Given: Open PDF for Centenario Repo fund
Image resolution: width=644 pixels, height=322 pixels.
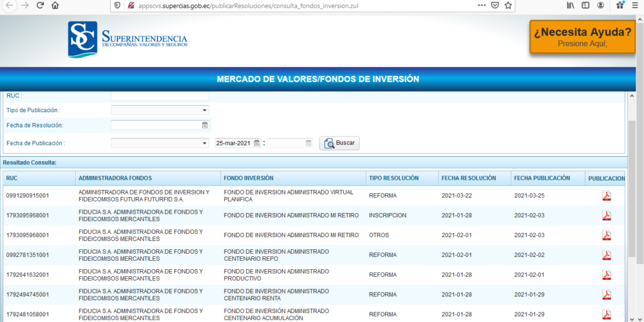Looking at the screenshot, I should (x=606, y=255).
